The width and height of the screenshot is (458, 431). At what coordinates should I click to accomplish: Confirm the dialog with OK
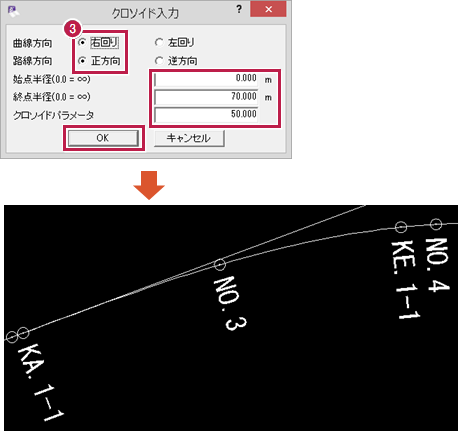[x=103, y=138]
